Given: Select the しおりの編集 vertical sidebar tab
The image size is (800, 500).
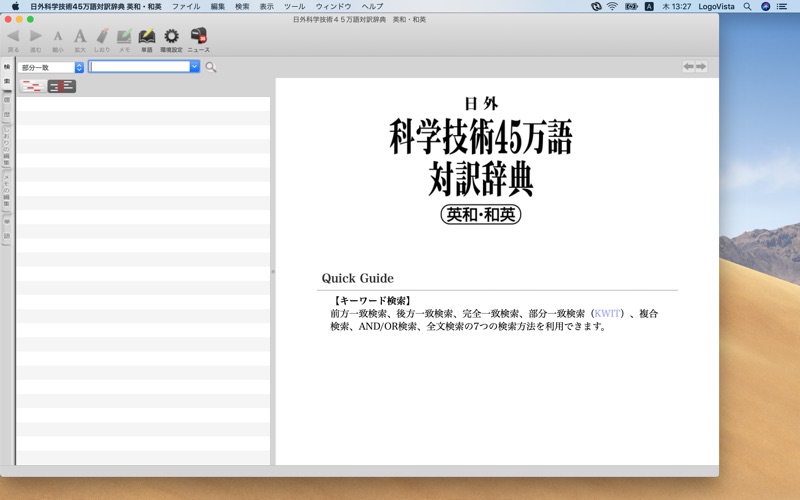Looking at the screenshot, I should point(7,145).
